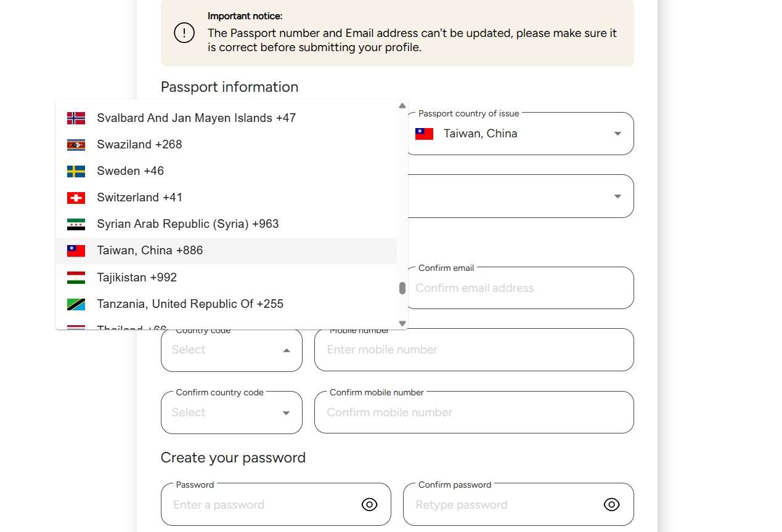782x532 pixels.
Task: Click the list's scroll down arrow
Action: pos(402,323)
